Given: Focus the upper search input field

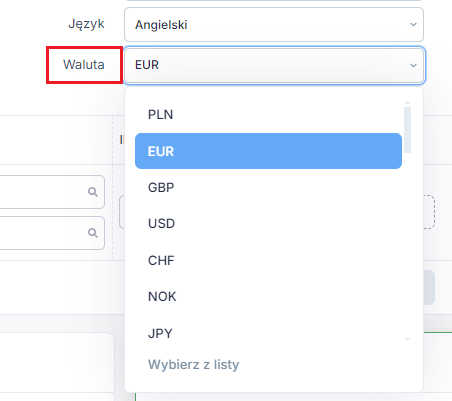Looking at the screenshot, I should (x=52, y=192).
